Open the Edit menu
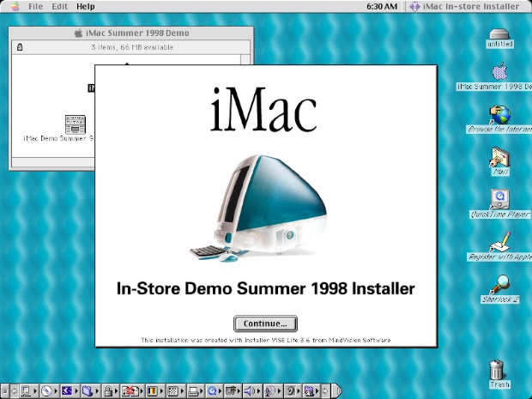The height and width of the screenshot is (399, 532). click(60, 6)
